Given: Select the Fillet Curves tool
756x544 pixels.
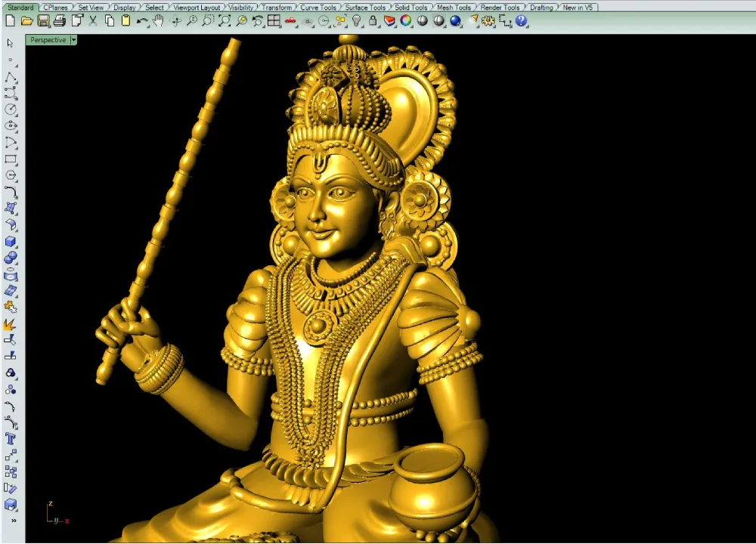Looking at the screenshot, I should pyautogui.click(x=11, y=192).
